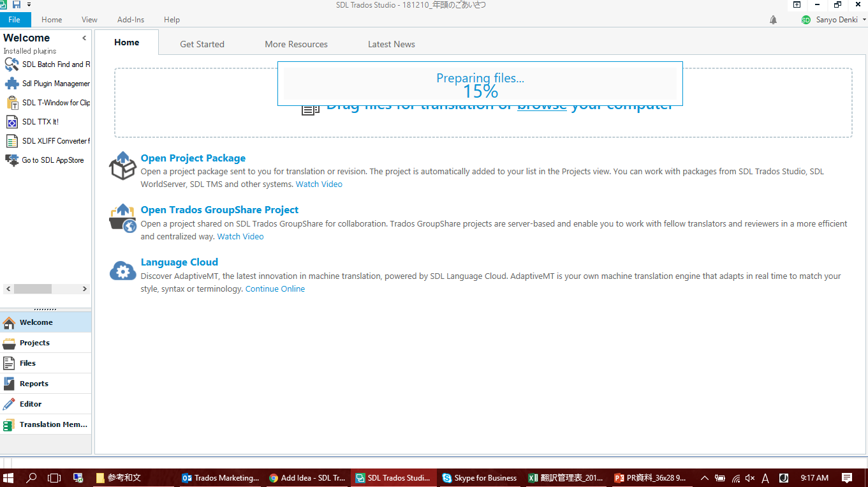Switch to the More Resources tab
Image resolution: width=868 pixels, height=487 pixels.
coord(297,44)
